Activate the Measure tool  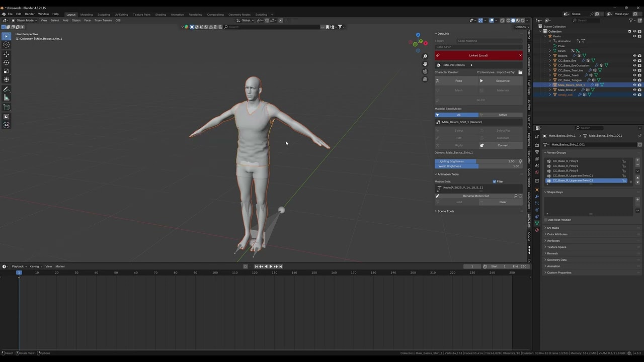click(x=7, y=98)
